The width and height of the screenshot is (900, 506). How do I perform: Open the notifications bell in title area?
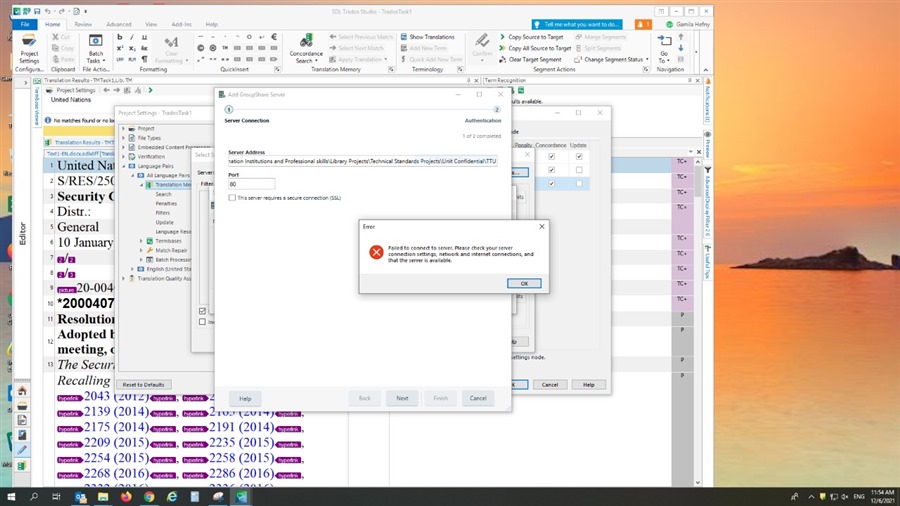click(x=642, y=24)
